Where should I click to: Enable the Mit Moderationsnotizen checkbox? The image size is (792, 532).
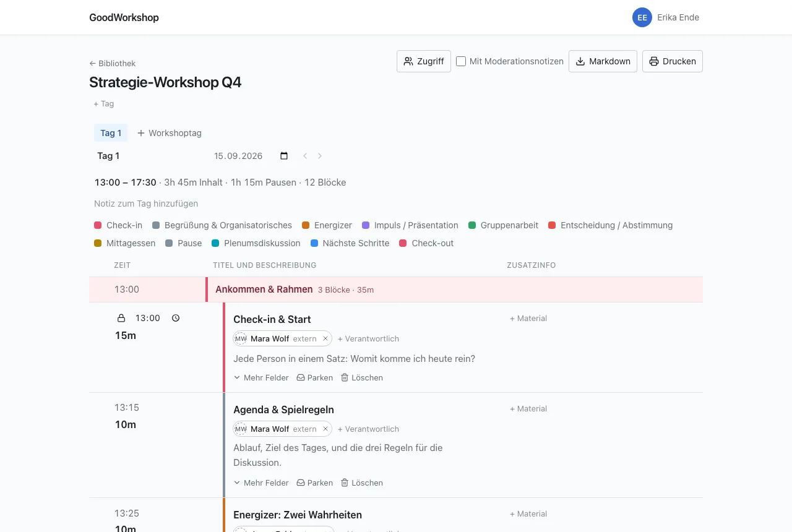point(461,61)
